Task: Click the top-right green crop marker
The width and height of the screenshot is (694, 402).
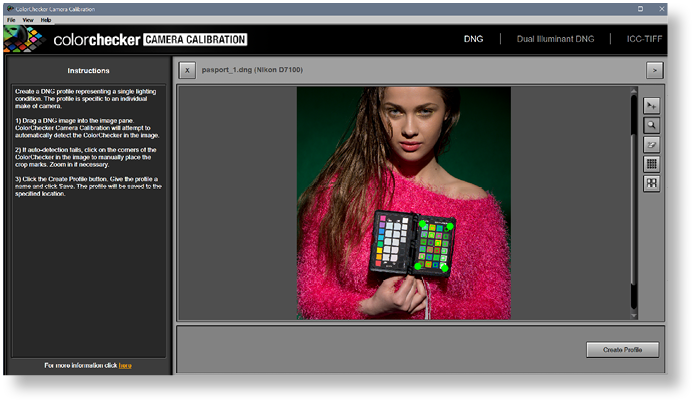Action: pyautogui.click(x=450, y=227)
